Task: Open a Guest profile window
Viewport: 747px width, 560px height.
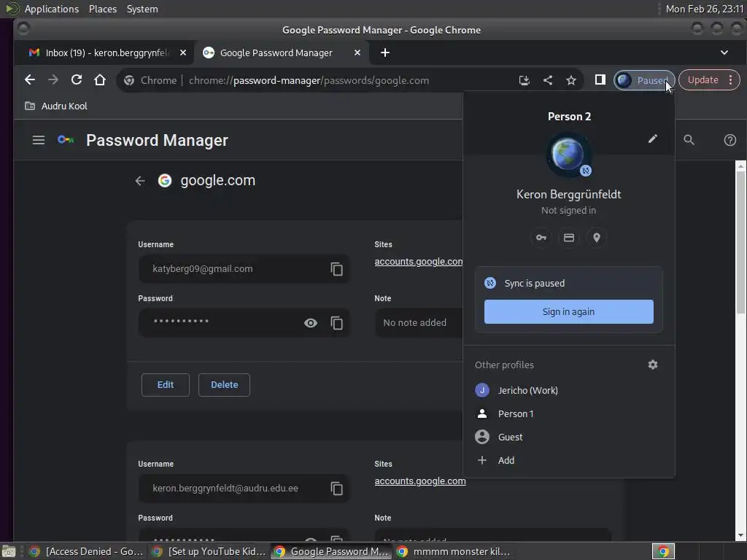Action: pos(569,437)
